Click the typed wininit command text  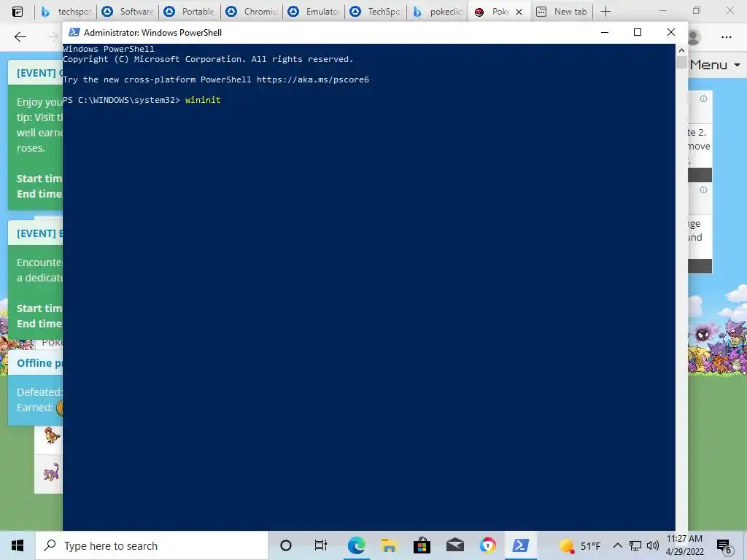tap(203, 100)
